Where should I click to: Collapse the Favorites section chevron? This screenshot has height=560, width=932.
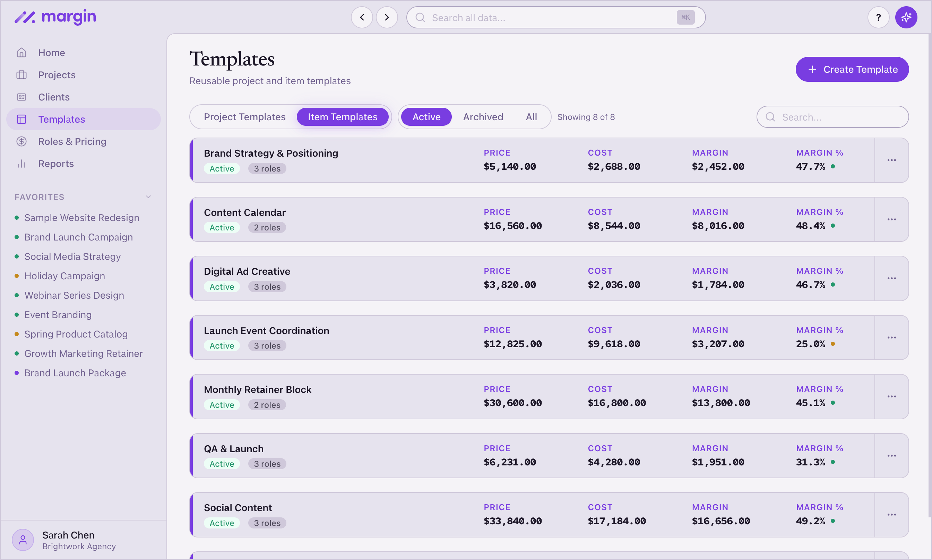(148, 196)
